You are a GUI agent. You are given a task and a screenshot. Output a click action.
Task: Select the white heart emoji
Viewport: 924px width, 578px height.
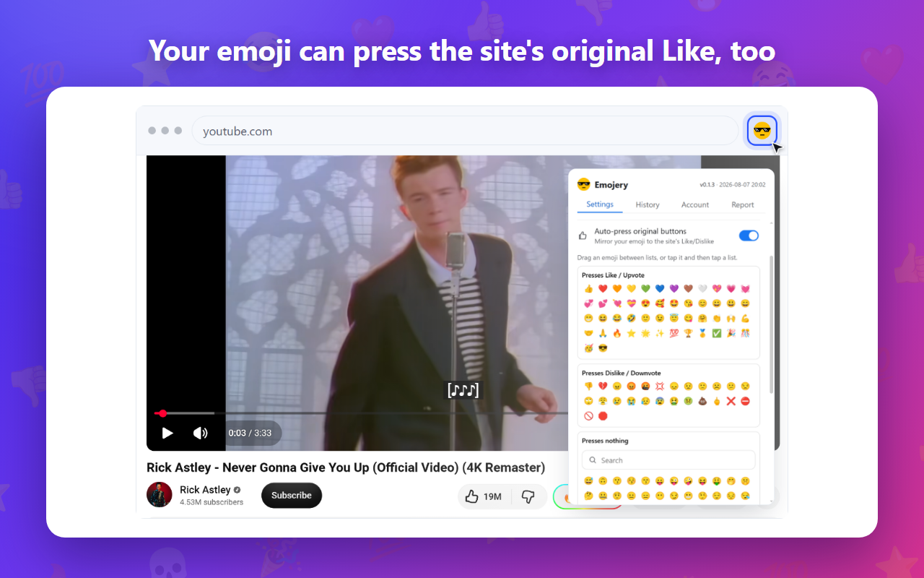[x=702, y=288]
